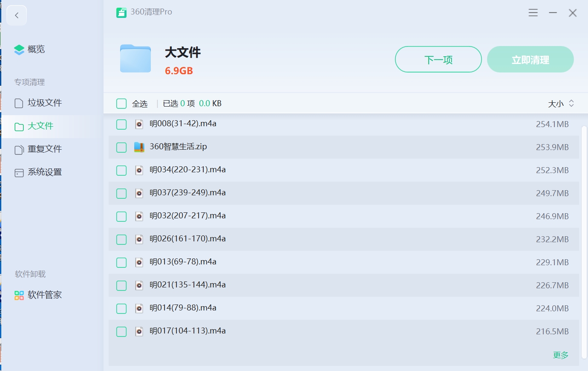Click the audio file icon for 明017(104-113).m4a
Image resolution: width=588 pixels, height=371 pixels.
(139, 331)
